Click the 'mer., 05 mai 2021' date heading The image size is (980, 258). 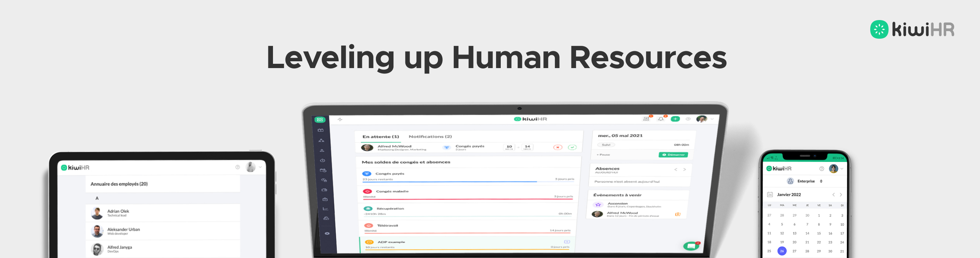[x=620, y=136]
